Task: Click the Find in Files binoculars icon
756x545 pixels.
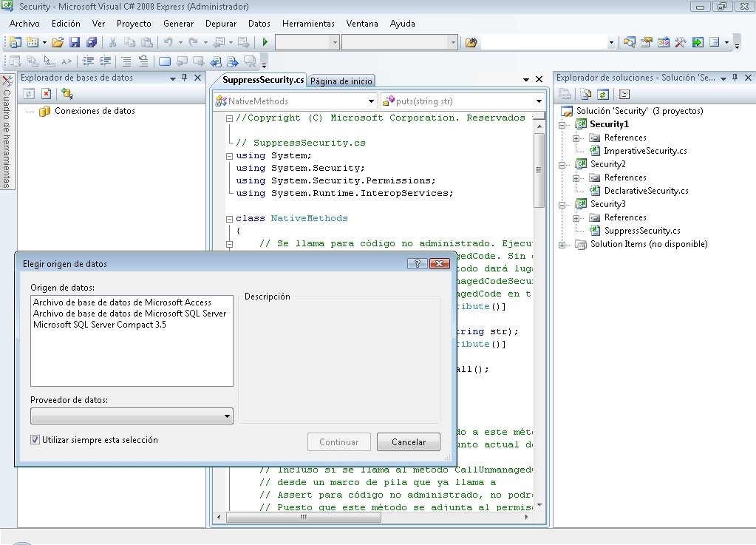Action: coord(471,42)
